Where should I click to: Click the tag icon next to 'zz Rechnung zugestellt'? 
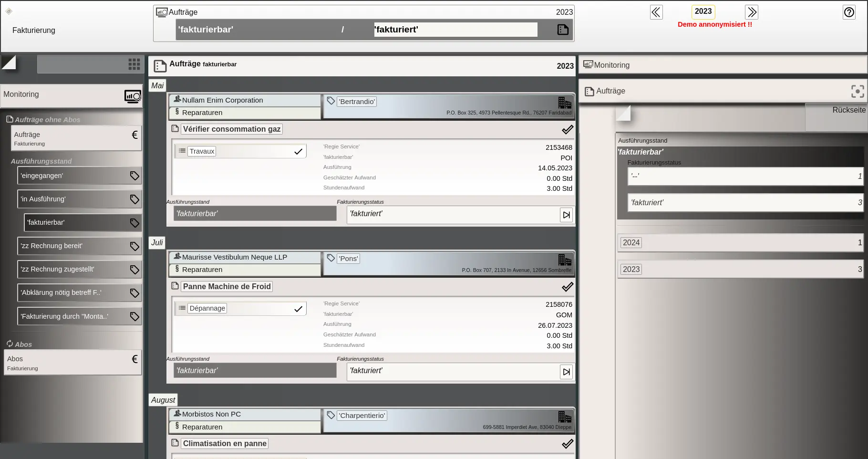click(x=134, y=269)
